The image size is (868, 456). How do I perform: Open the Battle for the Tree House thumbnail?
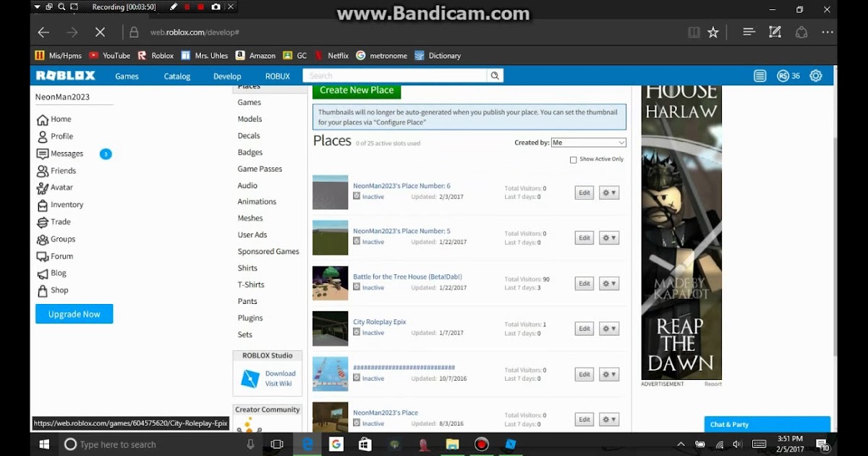(331, 283)
